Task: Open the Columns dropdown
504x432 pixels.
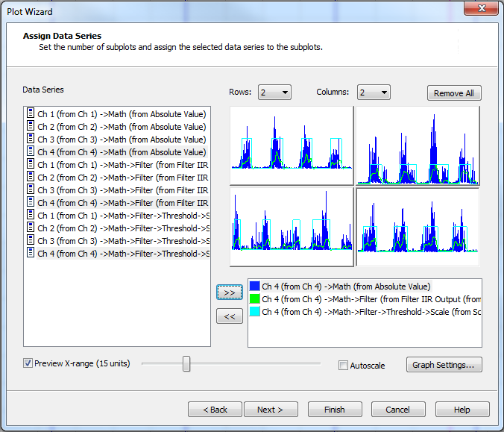Action: [x=374, y=93]
